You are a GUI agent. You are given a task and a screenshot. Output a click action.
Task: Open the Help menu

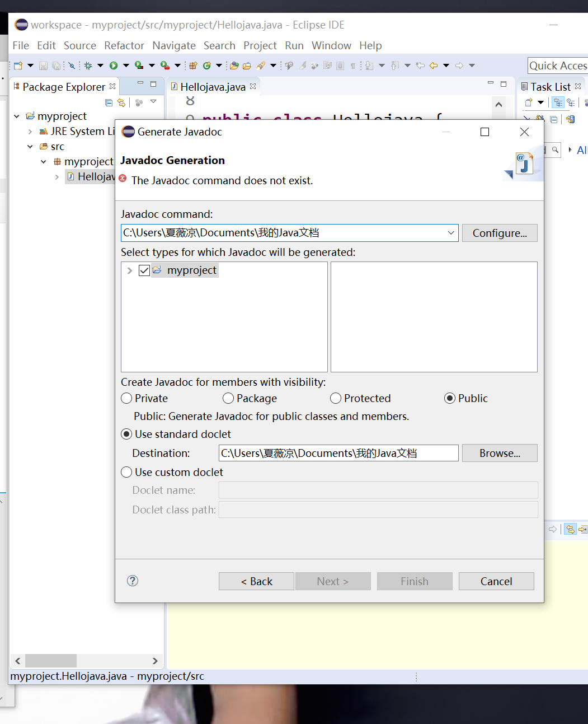(370, 45)
